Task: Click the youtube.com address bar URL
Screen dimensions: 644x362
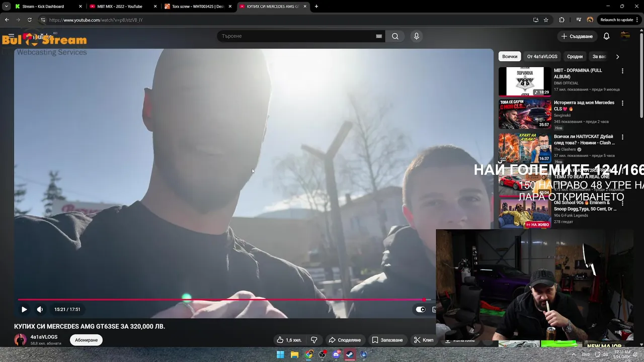Action: click(96, 20)
